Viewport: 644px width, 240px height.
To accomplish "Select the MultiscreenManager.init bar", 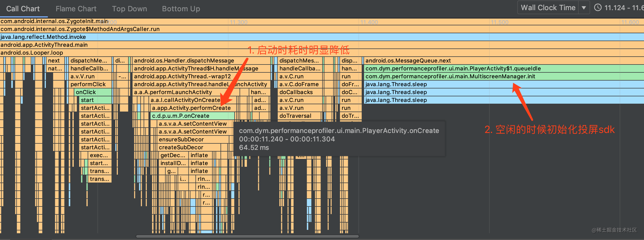I will tap(504, 76).
